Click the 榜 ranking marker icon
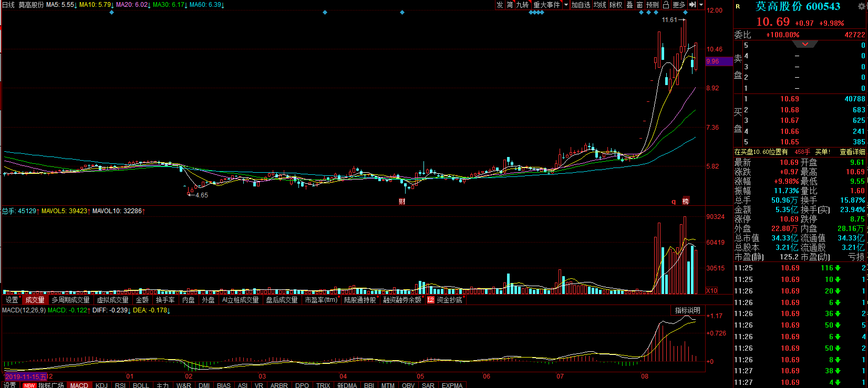Viewport: 868px width, 388px height. pyautogui.click(x=686, y=201)
